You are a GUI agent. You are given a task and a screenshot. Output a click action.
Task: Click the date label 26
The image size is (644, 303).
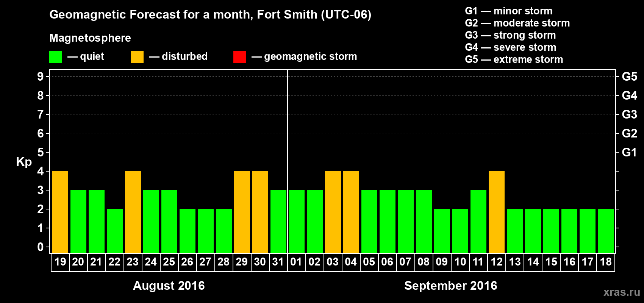tap(187, 262)
